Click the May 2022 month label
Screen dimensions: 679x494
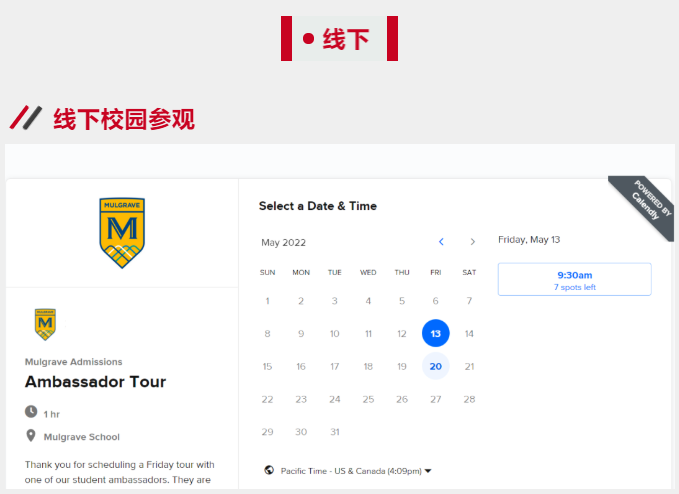pos(284,242)
